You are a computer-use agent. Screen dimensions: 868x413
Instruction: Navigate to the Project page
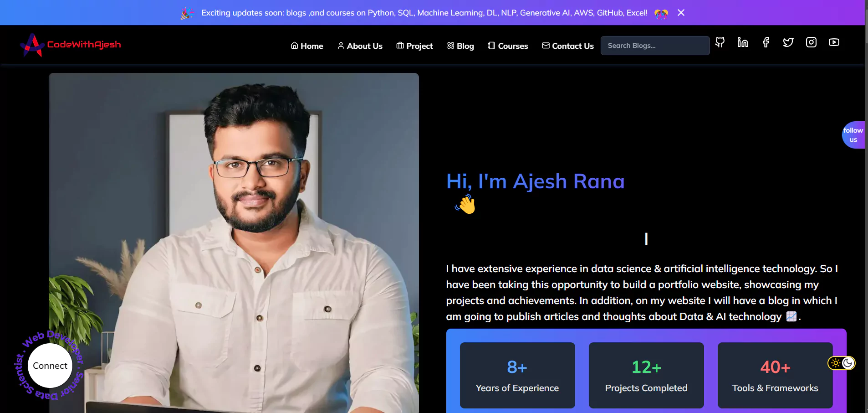pos(414,46)
